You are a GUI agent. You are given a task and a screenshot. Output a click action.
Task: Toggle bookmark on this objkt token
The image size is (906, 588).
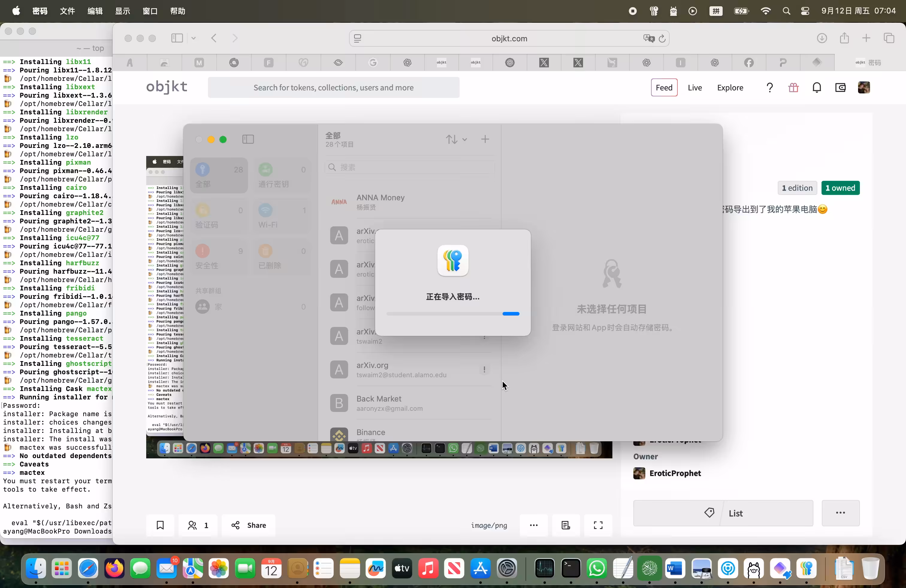point(160,525)
